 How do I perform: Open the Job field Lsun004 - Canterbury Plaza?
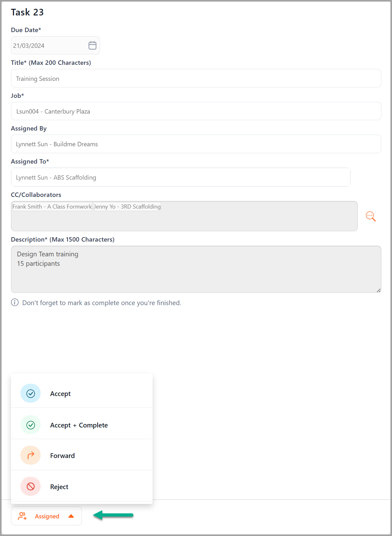tap(196, 111)
